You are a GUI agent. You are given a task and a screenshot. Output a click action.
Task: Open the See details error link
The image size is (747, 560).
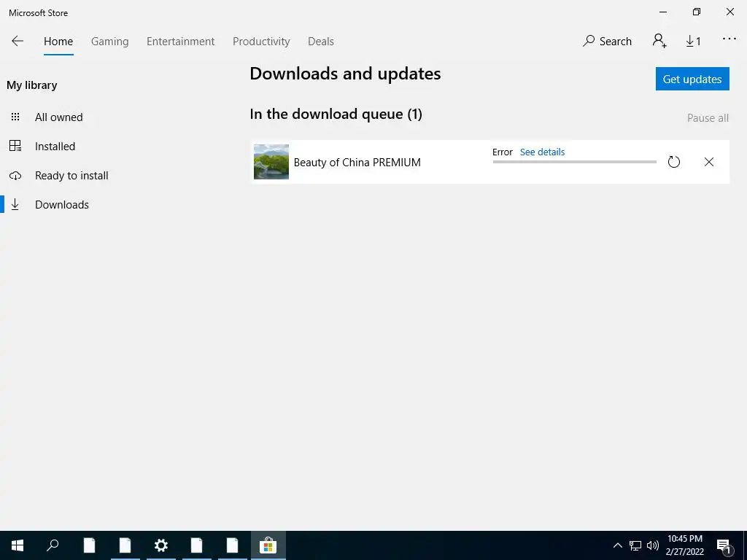click(x=542, y=152)
